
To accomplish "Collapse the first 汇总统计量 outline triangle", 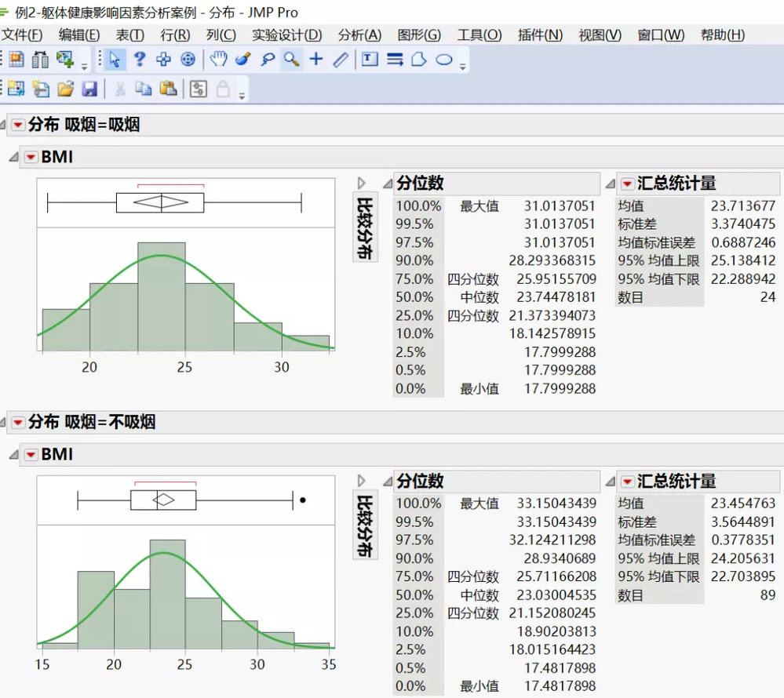I will point(610,184).
